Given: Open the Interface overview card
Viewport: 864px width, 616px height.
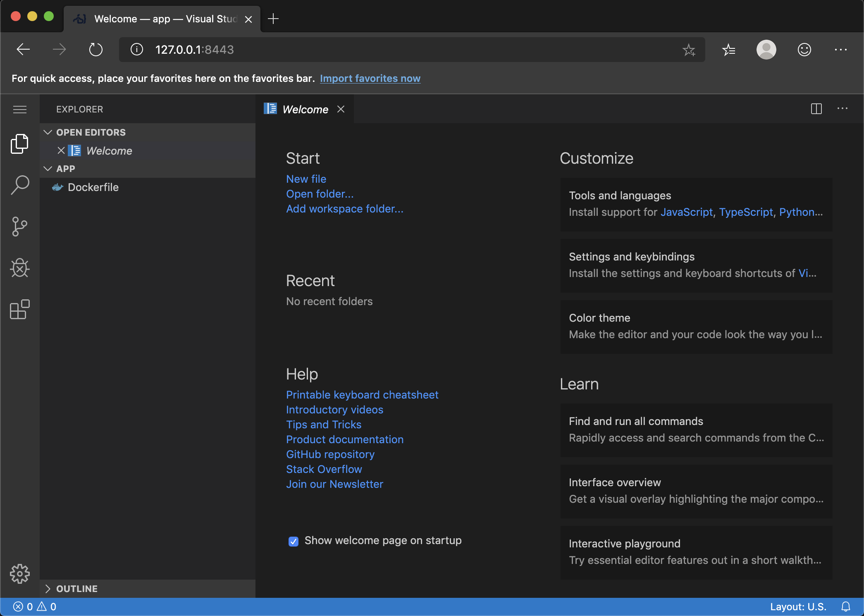Looking at the screenshot, I should (696, 491).
